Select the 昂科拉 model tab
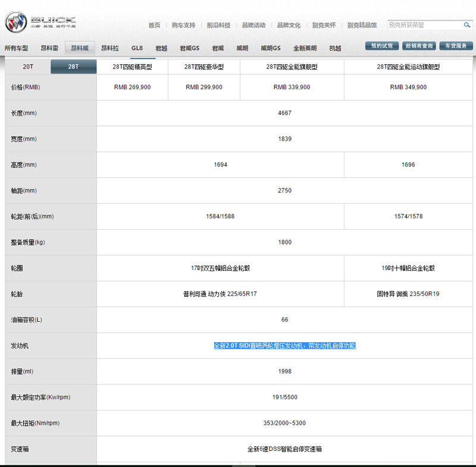Viewport: 476px width, 467px height. coord(110,48)
